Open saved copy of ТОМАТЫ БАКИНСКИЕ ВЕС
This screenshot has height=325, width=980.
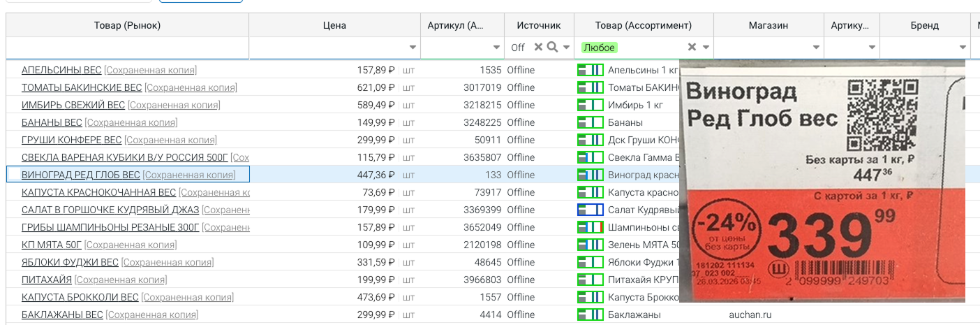[x=191, y=87]
